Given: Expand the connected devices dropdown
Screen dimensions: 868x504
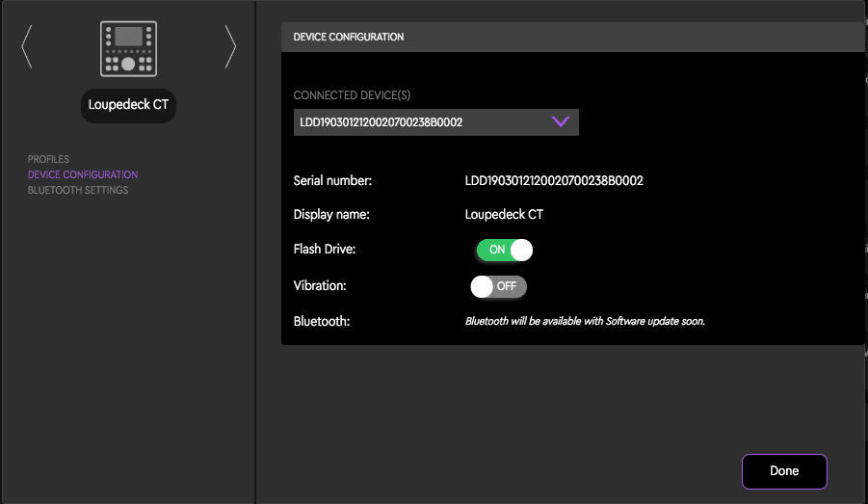Looking at the screenshot, I should point(436,122).
